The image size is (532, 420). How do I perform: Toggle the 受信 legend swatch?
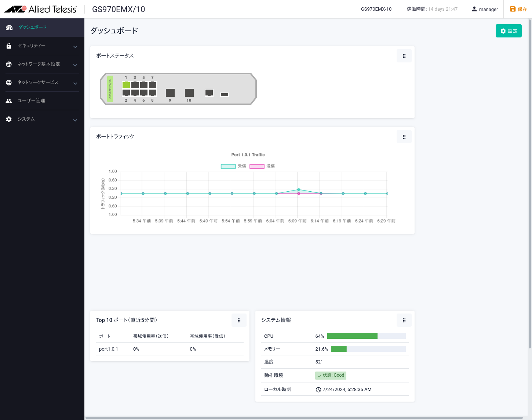[x=228, y=166]
